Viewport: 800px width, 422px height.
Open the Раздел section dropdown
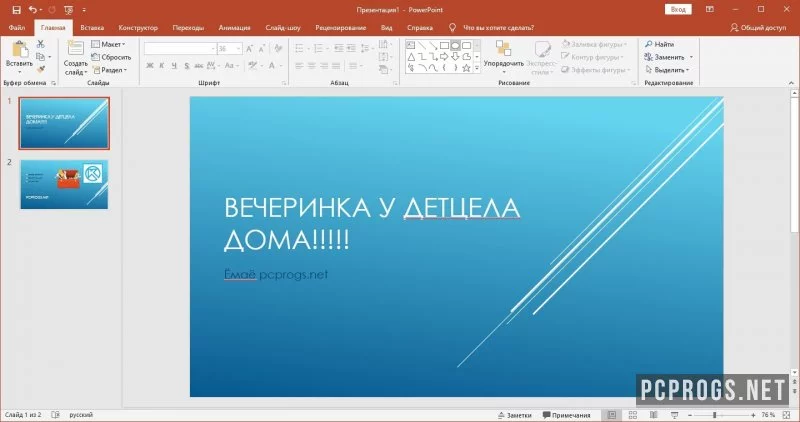point(110,70)
